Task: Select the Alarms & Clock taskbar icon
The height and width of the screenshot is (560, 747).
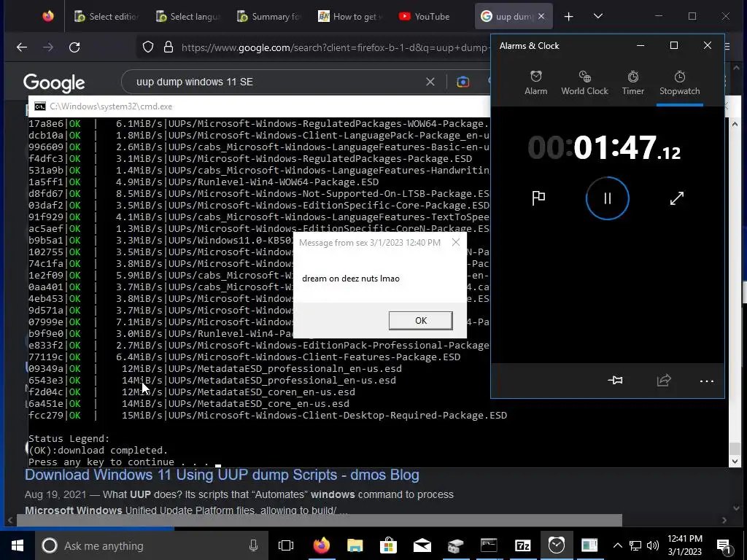Action: pyautogui.click(x=556, y=545)
